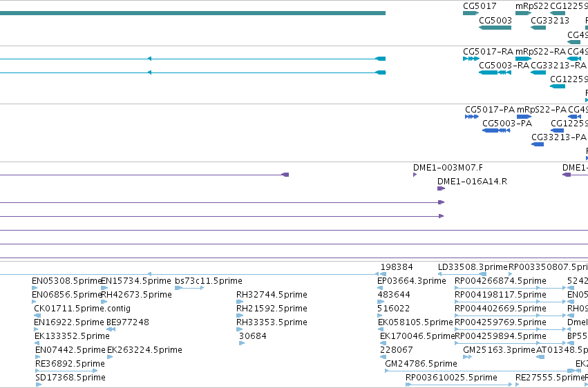Select the EN06856.5prime EST label
This screenshot has height=388, width=588.
67,295
